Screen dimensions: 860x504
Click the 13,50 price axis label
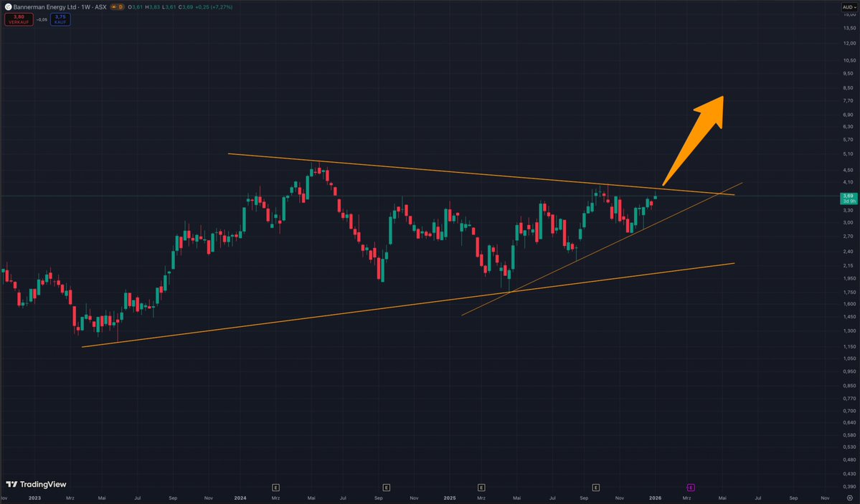point(849,28)
